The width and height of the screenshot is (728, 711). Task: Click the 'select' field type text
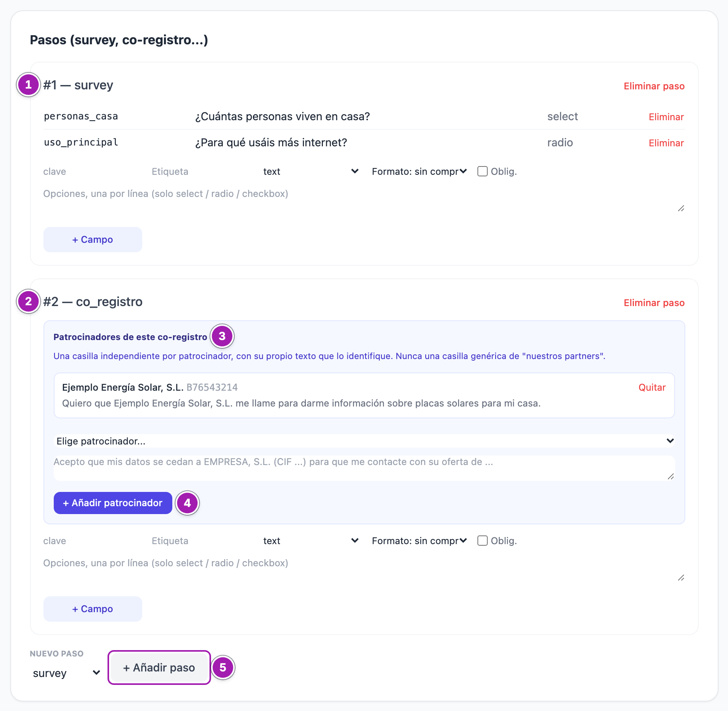(x=562, y=117)
